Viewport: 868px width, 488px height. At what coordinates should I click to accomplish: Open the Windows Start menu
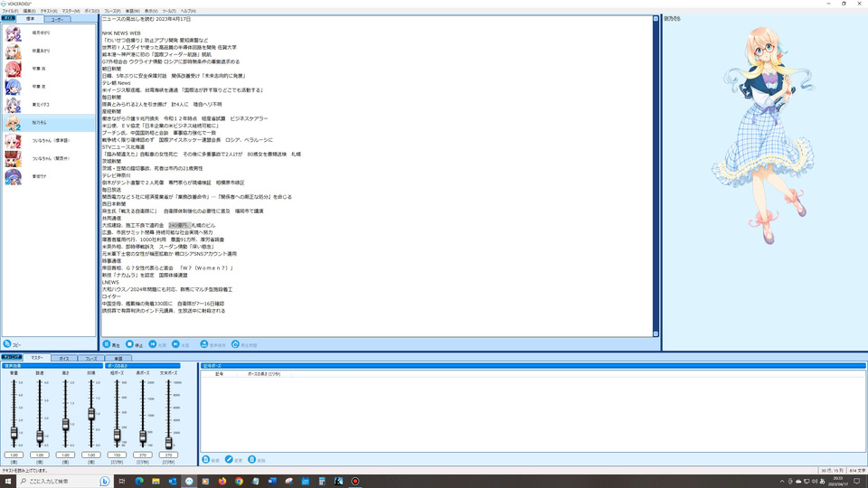[x=8, y=482]
